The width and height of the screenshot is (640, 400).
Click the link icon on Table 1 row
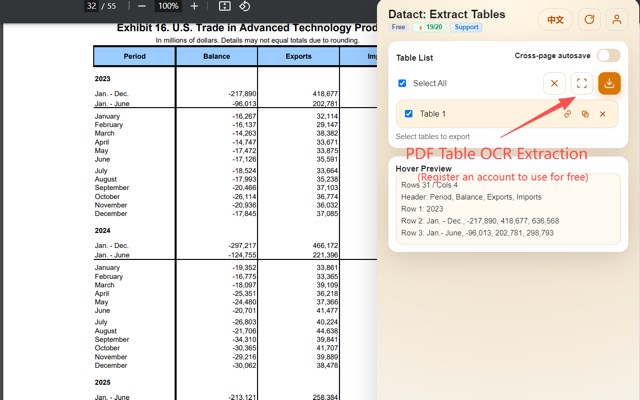click(x=567, y=114)
